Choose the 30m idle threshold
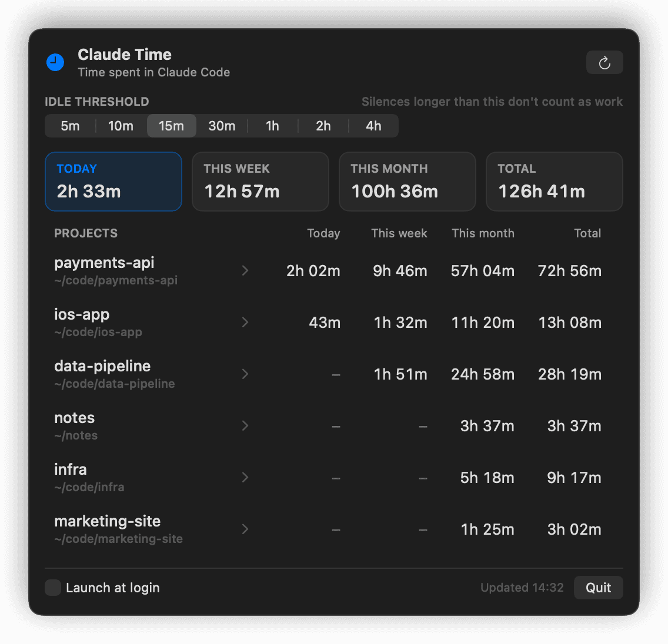668x644 pixels. coord(222,126)
